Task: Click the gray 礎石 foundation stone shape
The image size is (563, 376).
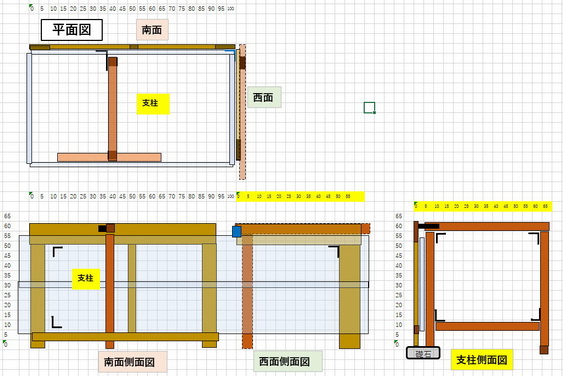Action: coord(423,353)
